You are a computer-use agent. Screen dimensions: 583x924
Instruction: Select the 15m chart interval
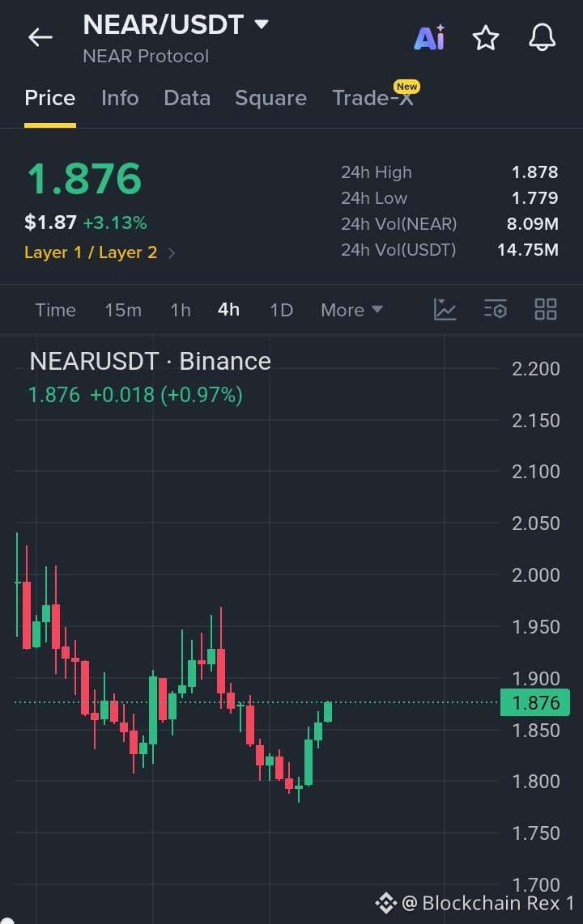click(123, 310)
